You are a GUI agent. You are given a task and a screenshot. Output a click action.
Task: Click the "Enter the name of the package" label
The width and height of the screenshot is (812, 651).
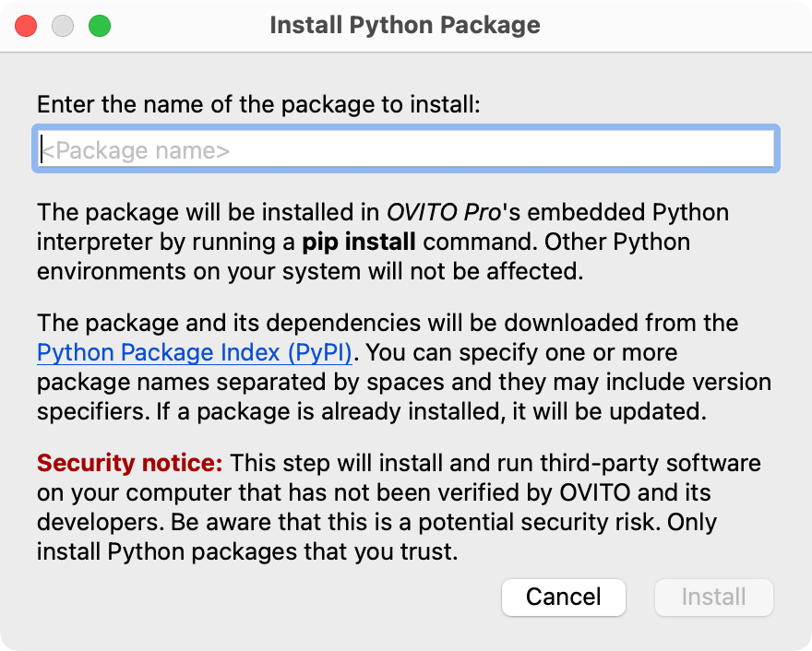tap(258, 104)
